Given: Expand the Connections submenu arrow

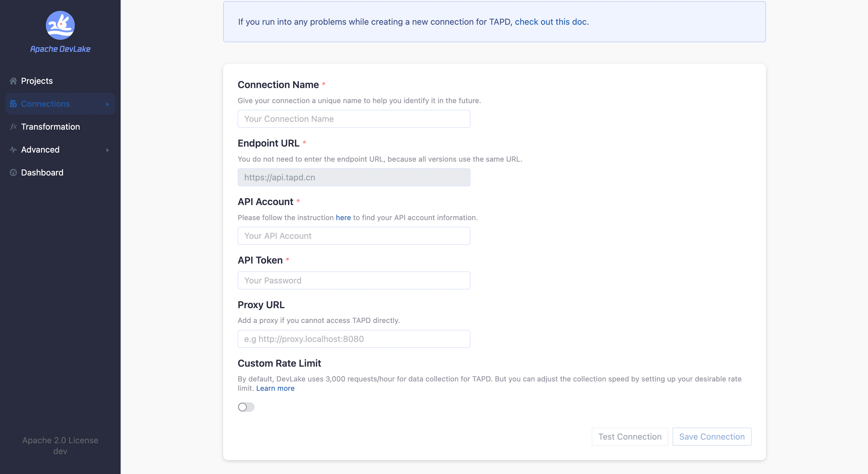Looking at the screenshot, I should (x=107, y=104).
